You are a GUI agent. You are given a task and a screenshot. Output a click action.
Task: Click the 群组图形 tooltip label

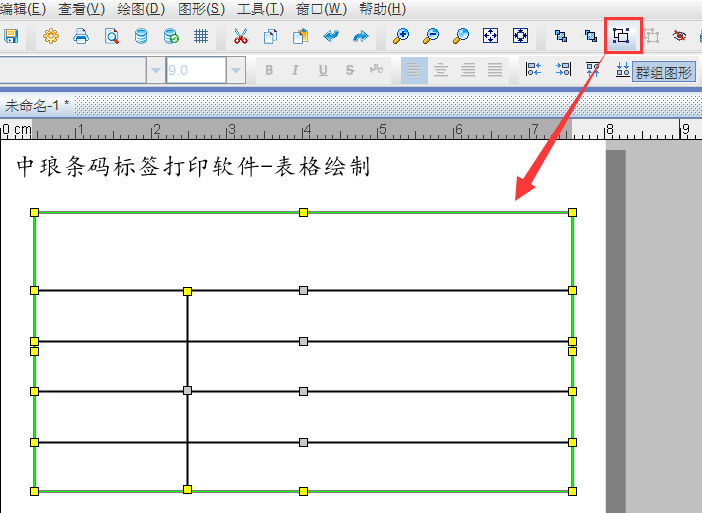pyautogui.click(x=663, y=72)
